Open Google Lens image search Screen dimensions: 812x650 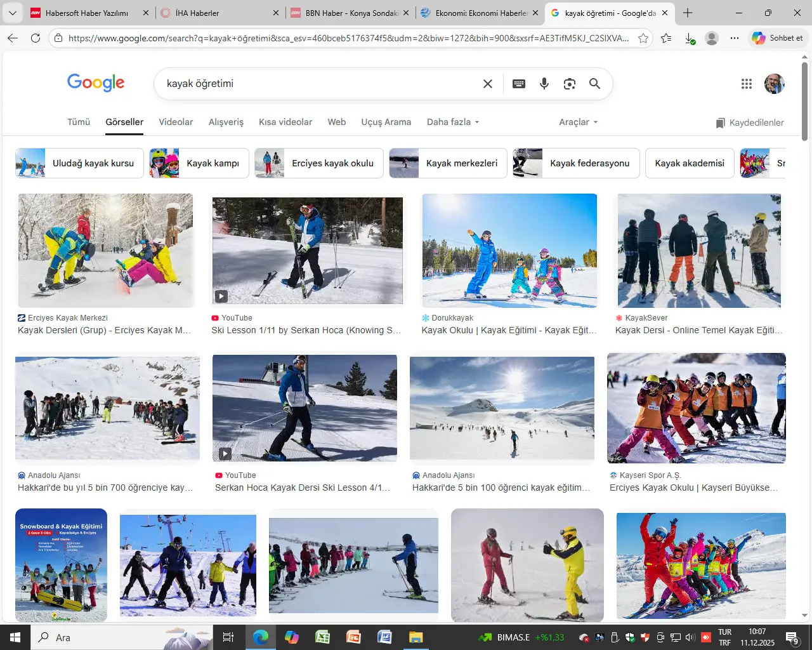pyautogui.click(x=569, y=84)
